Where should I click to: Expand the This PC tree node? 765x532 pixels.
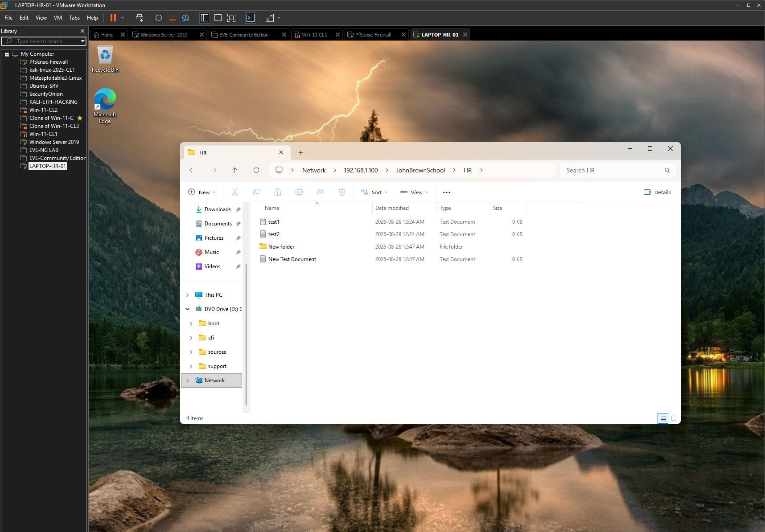pyautogui.click(x=188, y=295)
